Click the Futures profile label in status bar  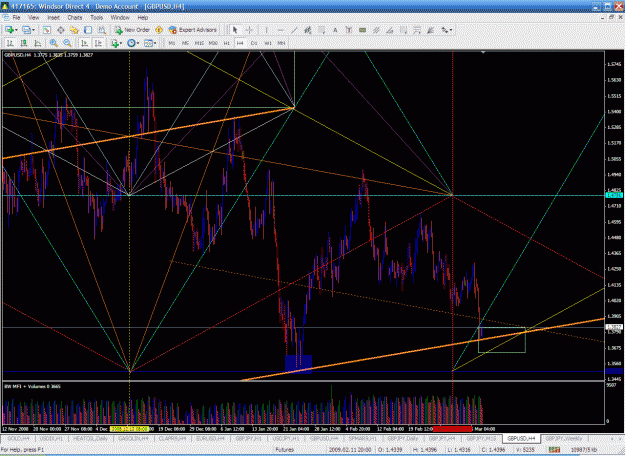[x=285, y=450]
